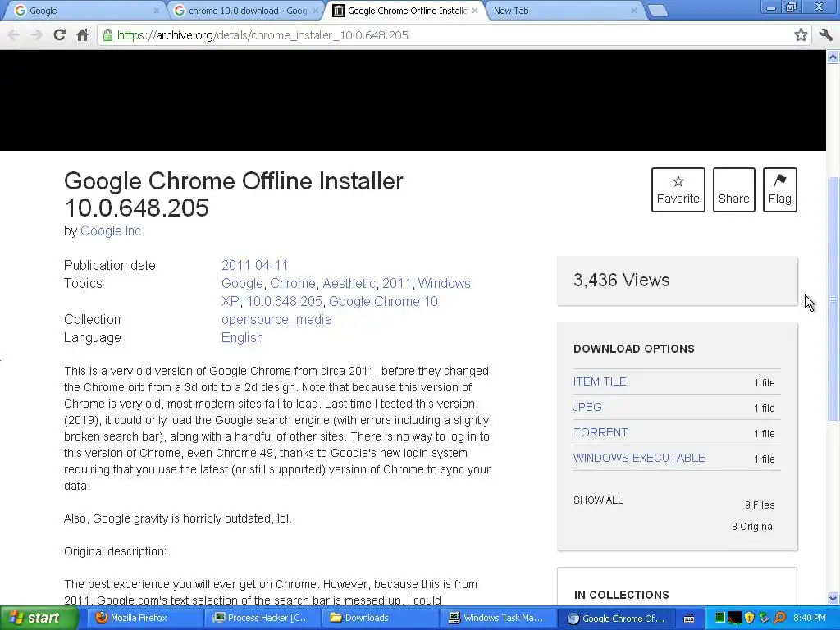Click the yellow security shield tray icon
Screen dimensions: 840x630
[x=750, y=618]
